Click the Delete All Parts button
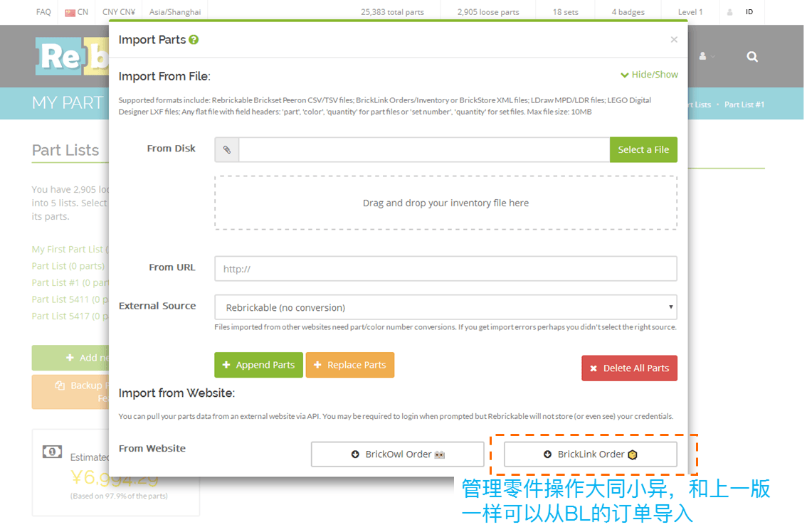Screen dimensions: 807x532 (629, 368)
